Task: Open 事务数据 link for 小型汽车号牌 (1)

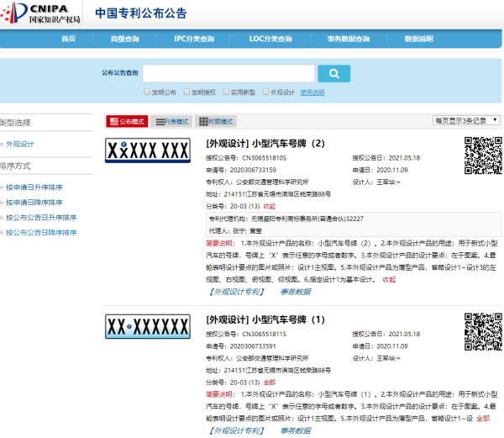Action: click(296, 431)
